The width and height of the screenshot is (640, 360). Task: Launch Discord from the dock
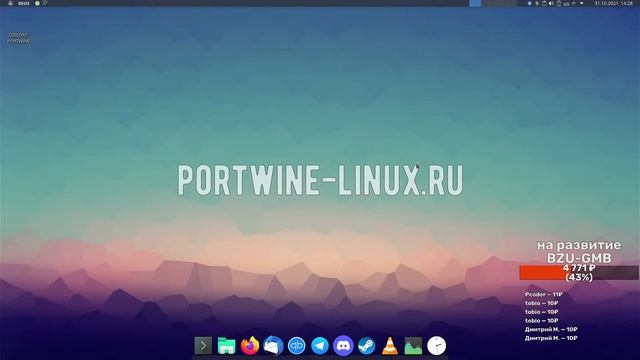point(343,346)
